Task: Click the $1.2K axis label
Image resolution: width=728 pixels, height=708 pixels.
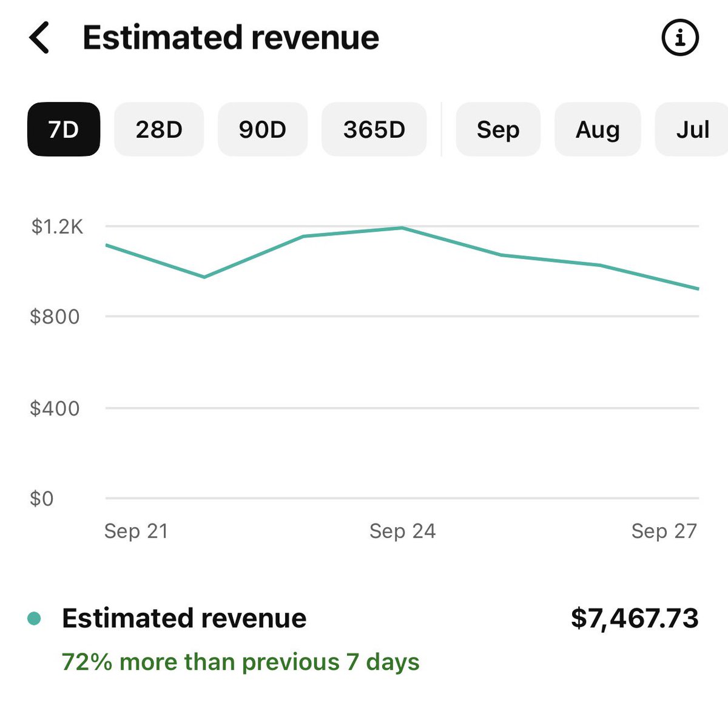Action: pos(57,227)
